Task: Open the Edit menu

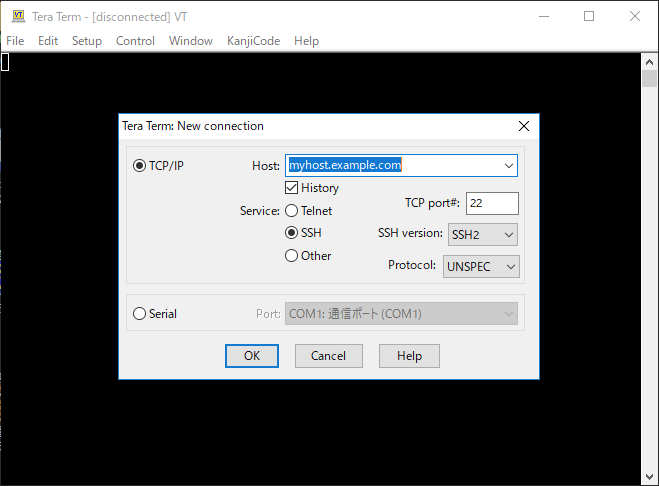Action: click(x=48, y=41)
